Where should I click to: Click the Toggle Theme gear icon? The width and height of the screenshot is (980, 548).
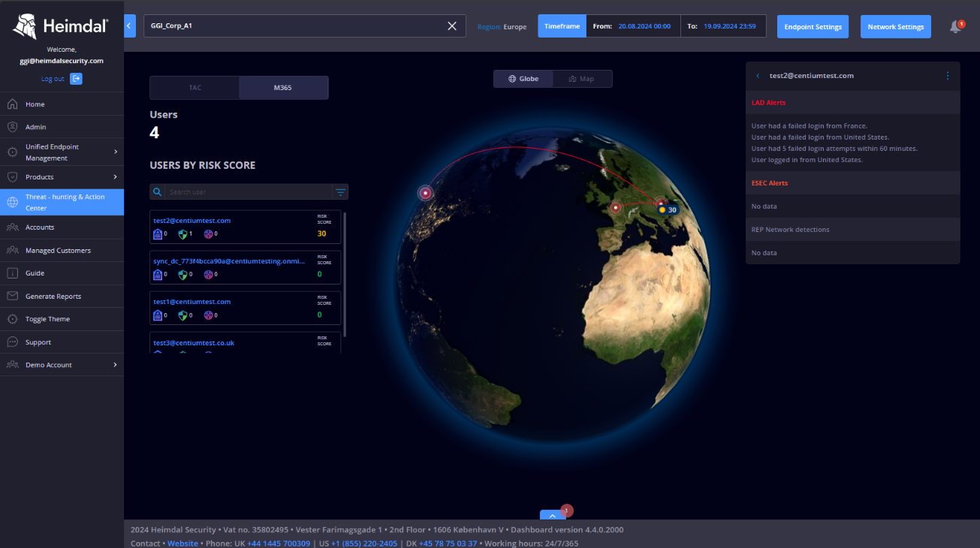pyautogui.click(x=12, y=319)
